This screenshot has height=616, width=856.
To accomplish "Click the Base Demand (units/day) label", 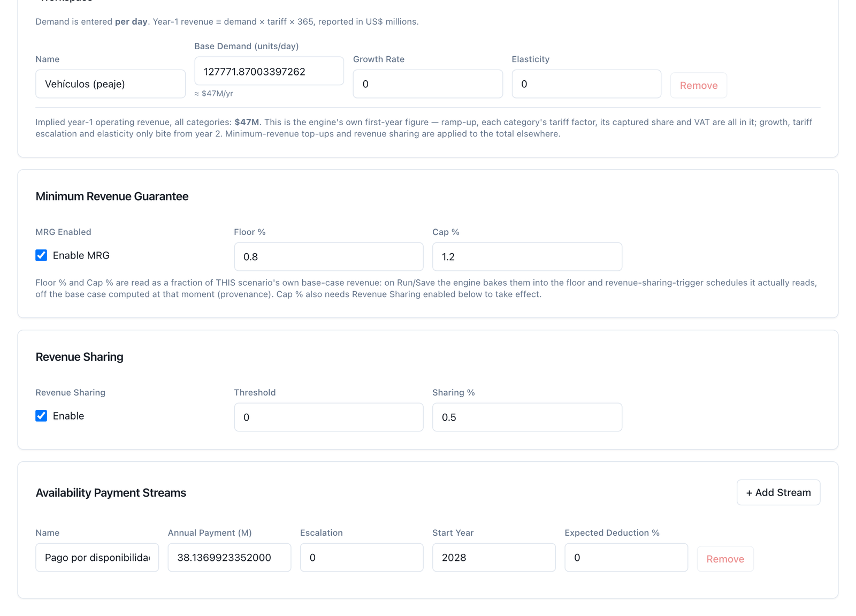I will click(247, 46).
